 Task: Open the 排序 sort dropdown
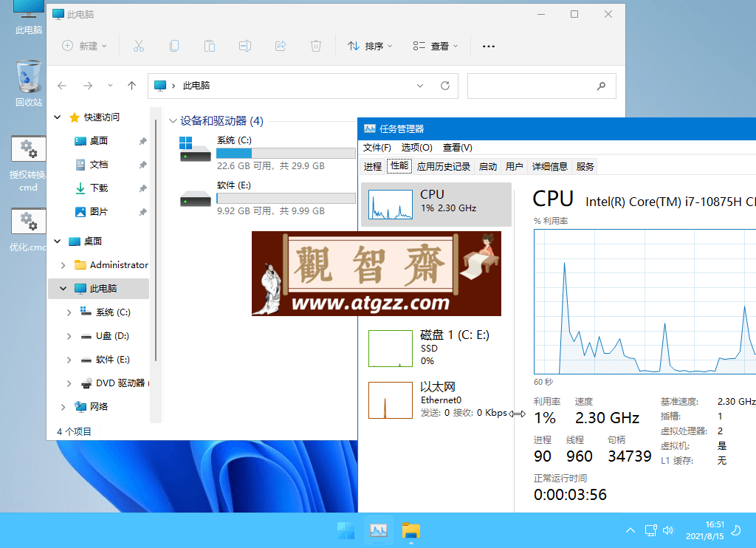pos(371,46)
